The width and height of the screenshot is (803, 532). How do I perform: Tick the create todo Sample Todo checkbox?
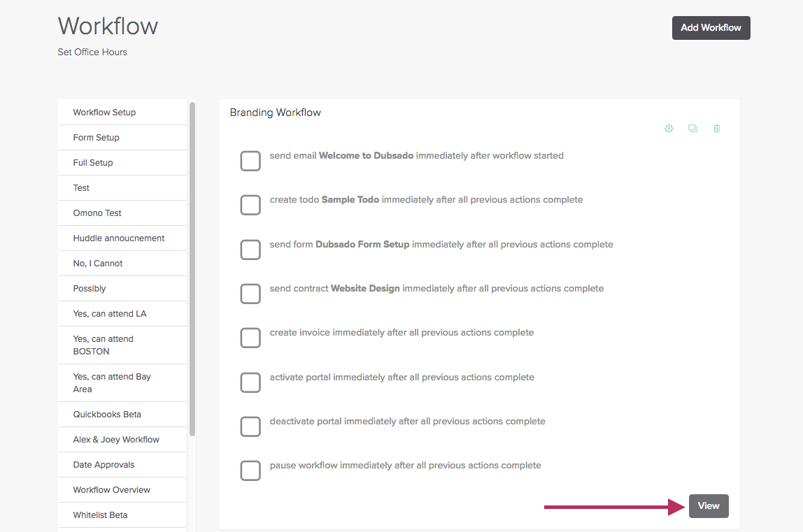pyautogui.click(x=250, y=205)
